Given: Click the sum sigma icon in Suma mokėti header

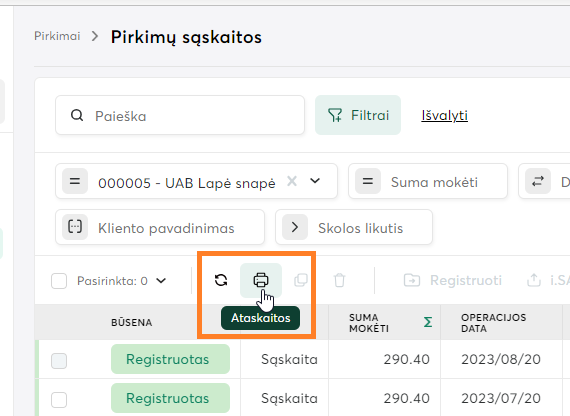Looking at the screenshot, I should point(428,322).
